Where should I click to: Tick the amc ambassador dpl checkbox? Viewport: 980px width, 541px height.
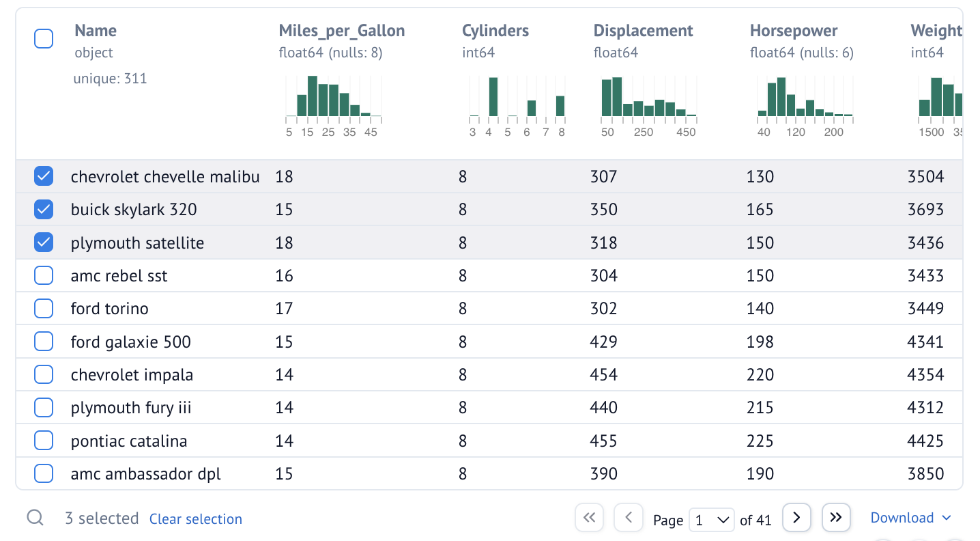44,473
